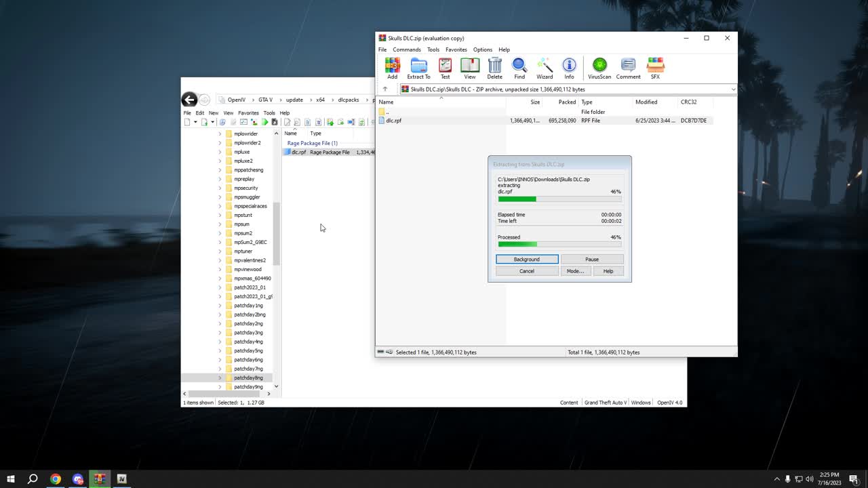Open the WinRAR address bar dropdown

pos(733,89)
